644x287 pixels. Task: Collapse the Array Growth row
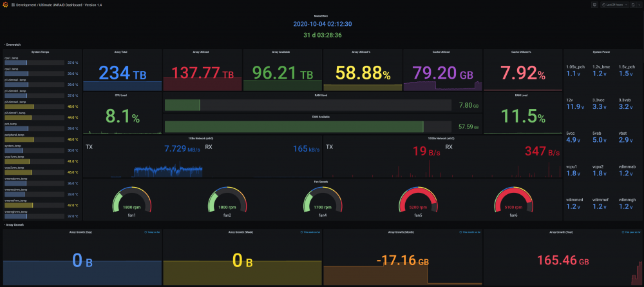(14, 225)
